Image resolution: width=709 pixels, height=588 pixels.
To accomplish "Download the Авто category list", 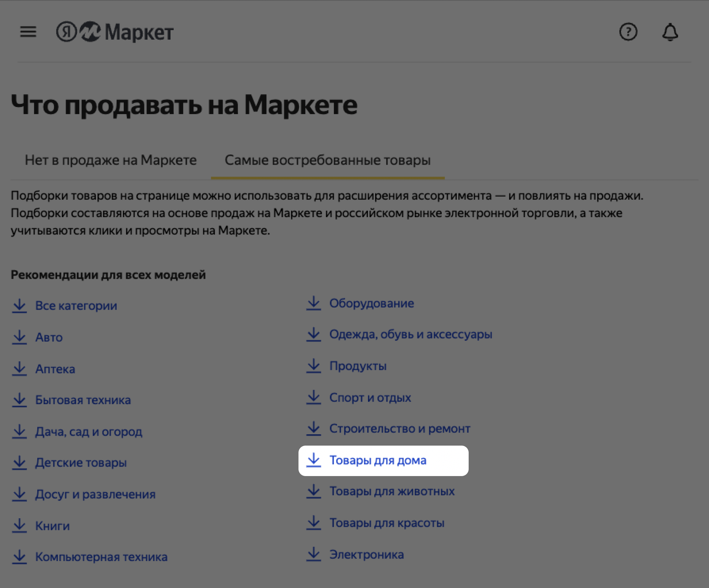I will coord(49,337).
